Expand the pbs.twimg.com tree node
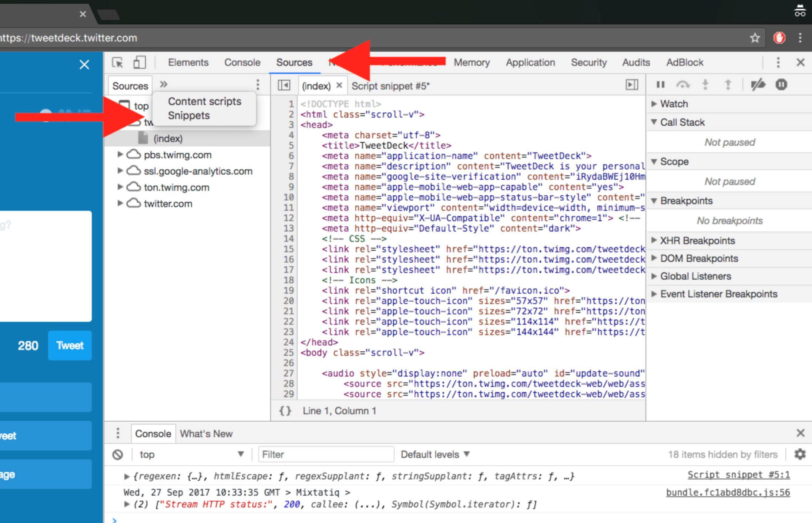 [120, 155]
